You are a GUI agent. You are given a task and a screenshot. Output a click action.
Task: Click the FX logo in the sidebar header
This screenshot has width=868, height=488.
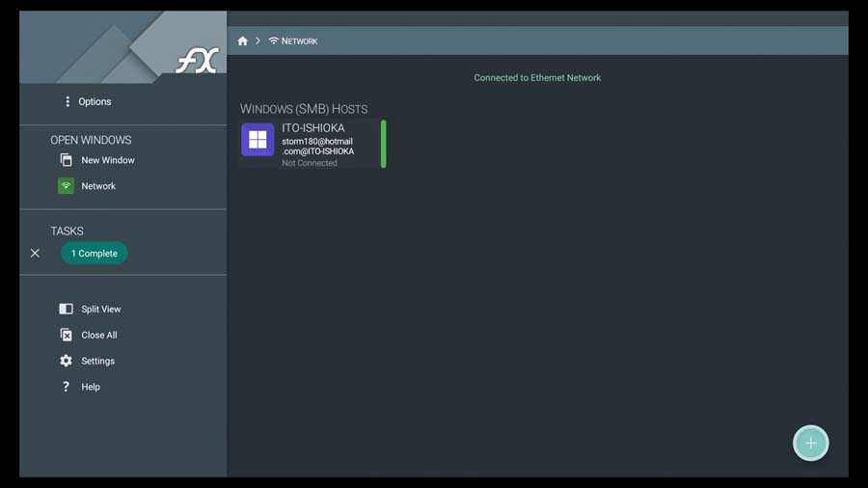click(x=197, y=61)
